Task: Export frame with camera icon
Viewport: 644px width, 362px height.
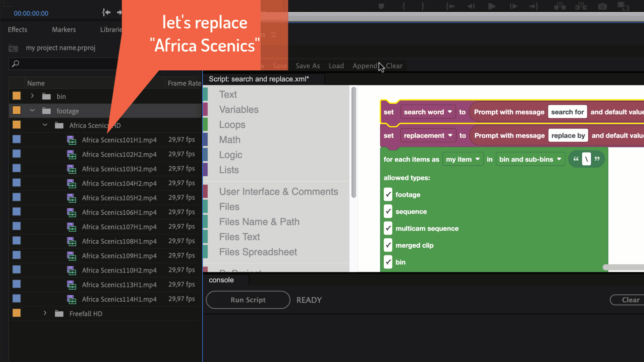Action: pos(602,6)
